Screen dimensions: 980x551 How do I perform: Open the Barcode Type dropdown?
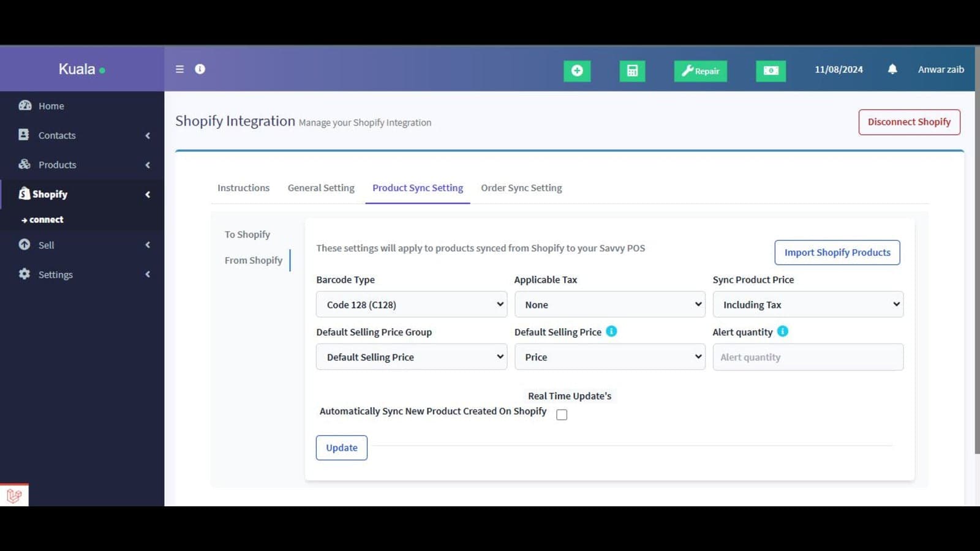pyautogui.click(x=411, y=304)
